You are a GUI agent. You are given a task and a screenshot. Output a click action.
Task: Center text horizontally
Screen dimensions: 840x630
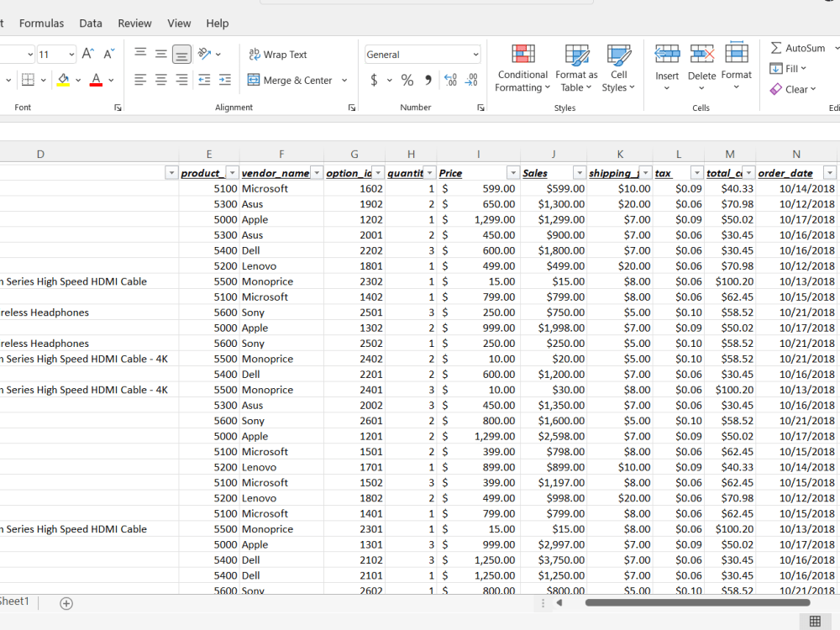[160, 80]
